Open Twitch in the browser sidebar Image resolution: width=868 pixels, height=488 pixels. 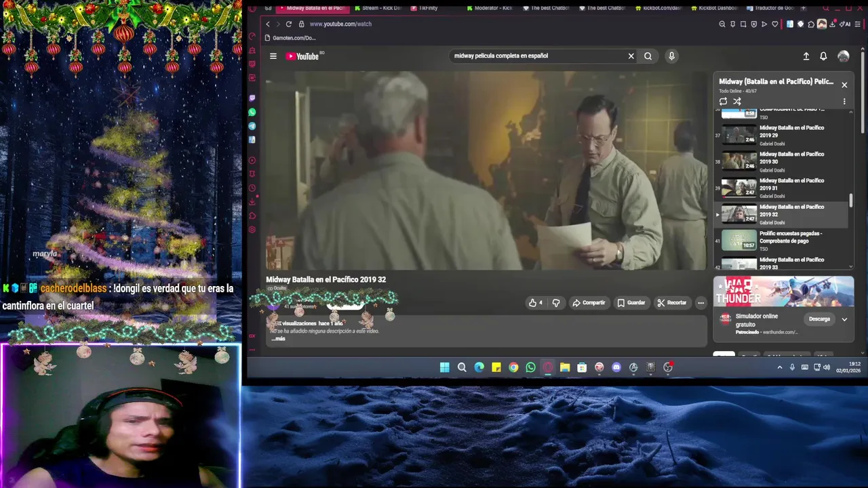(x=252, y=98)
